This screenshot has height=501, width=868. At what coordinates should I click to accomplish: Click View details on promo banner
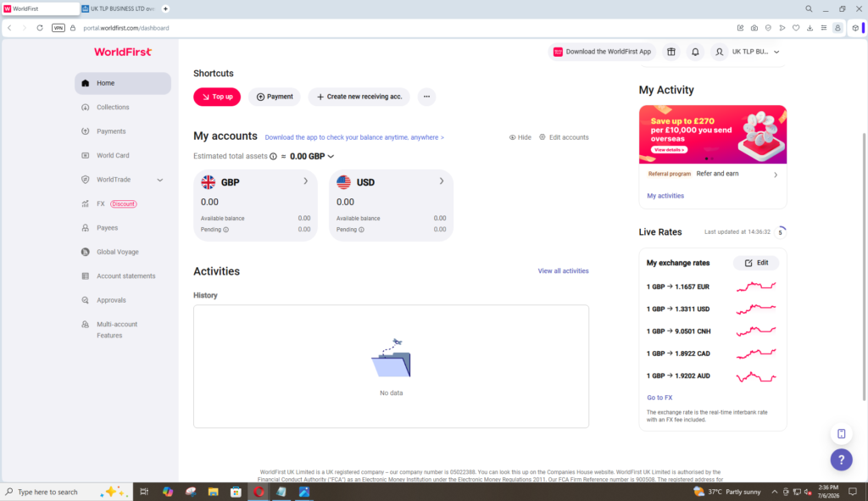tap(670, 150)
